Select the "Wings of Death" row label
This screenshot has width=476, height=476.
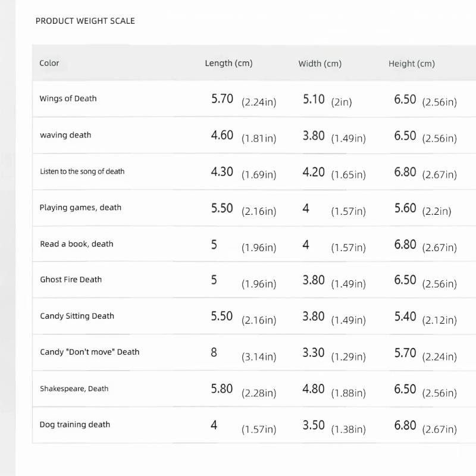(68, 98)
